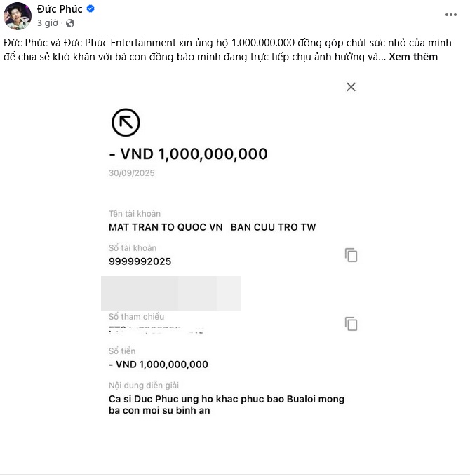Open the post options three-dot menu
Viewport: 470px width, 476px height.
click(x=451, y=14)
